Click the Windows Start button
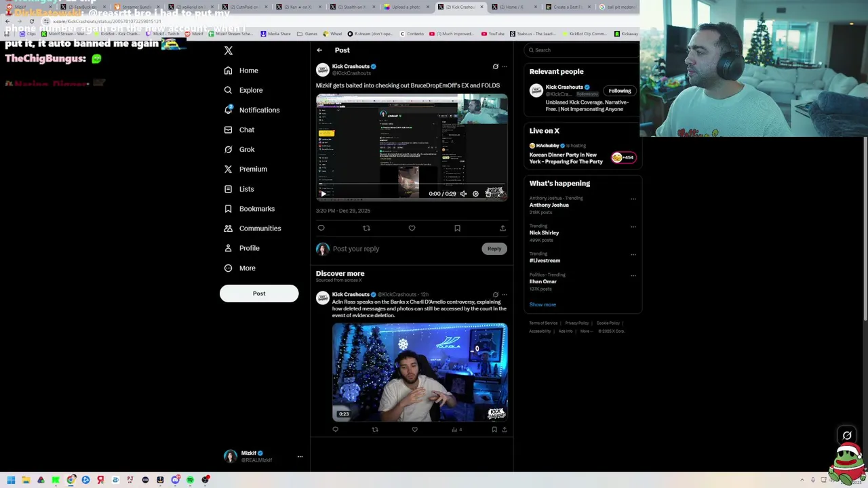This screenshot has width=868, height=488. click(11, 480)
